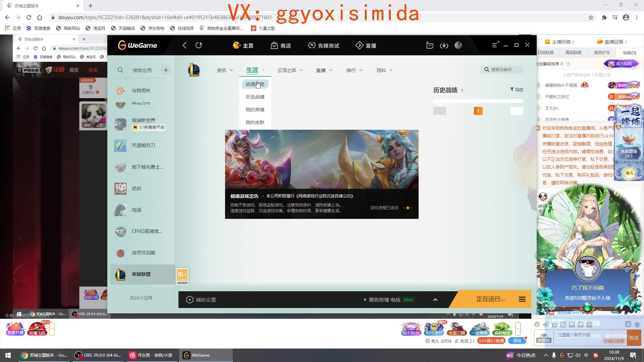
Task: Add application with plus button
Action: (166, 70)
